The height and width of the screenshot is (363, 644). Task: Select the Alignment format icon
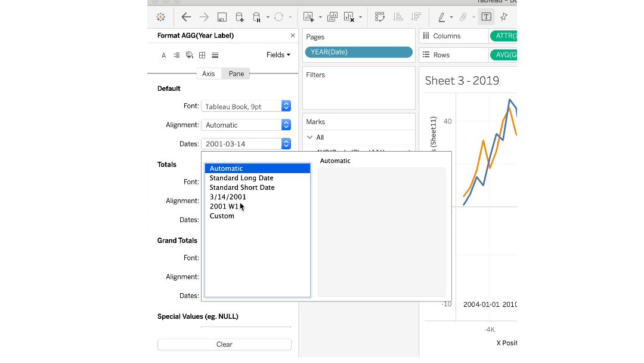click(176, 55)
